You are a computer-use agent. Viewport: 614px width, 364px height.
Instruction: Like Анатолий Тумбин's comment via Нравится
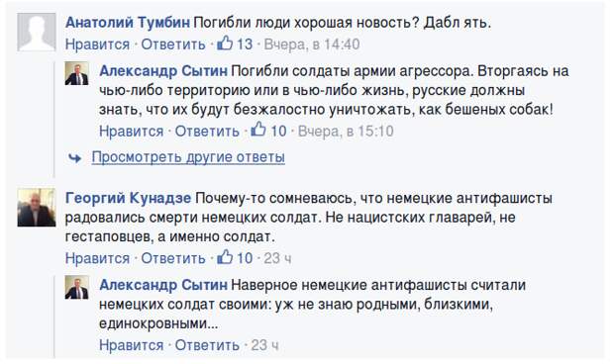pyautogui.click(x=97, y=45)
